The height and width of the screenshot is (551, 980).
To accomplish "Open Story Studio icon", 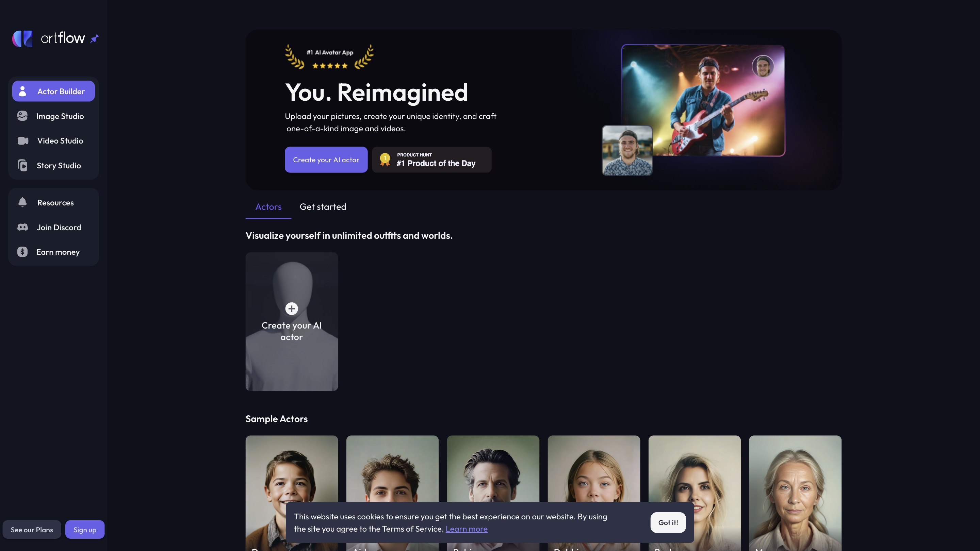I will pyautogui.click(x=22, y=165).
